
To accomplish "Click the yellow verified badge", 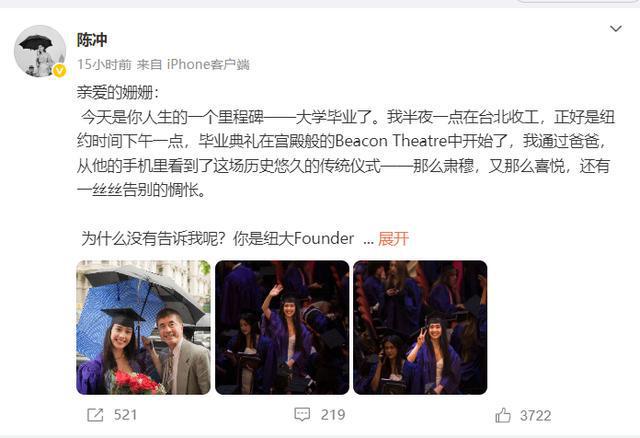I will [x=60, y=71].
